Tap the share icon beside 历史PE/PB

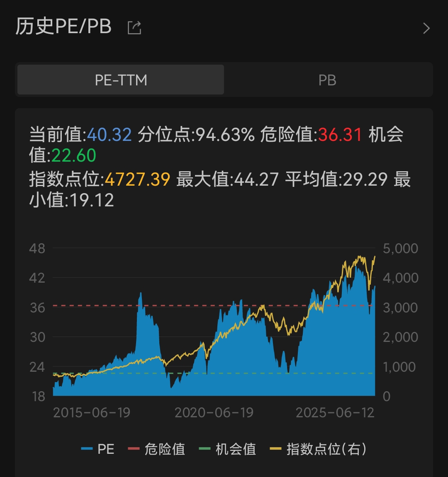134,28
